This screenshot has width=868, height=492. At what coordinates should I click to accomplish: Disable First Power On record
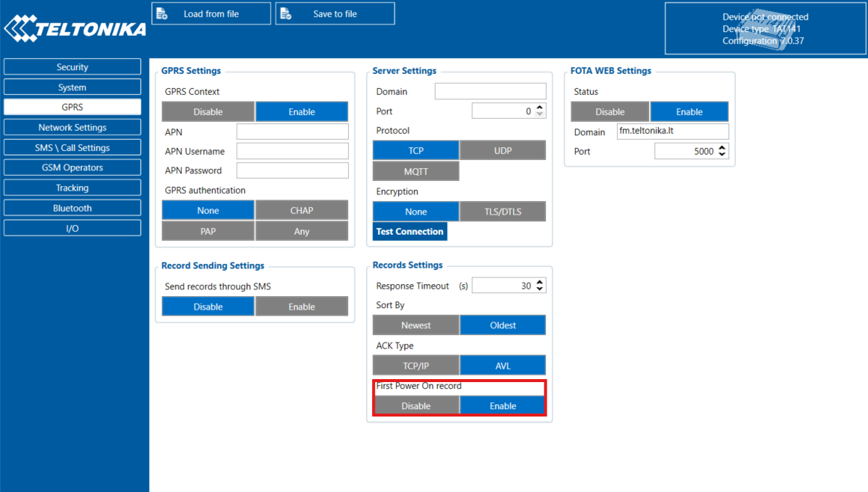(x=416, y=406)
